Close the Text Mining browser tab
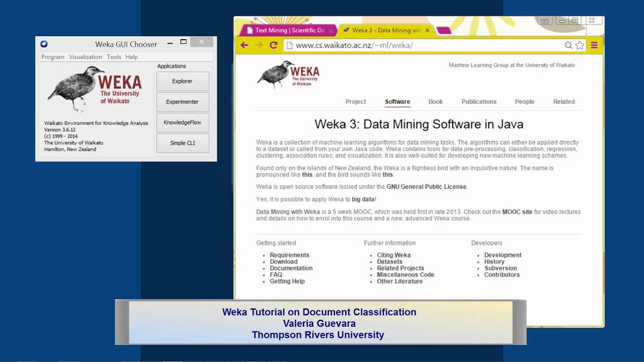 [331, 30]
